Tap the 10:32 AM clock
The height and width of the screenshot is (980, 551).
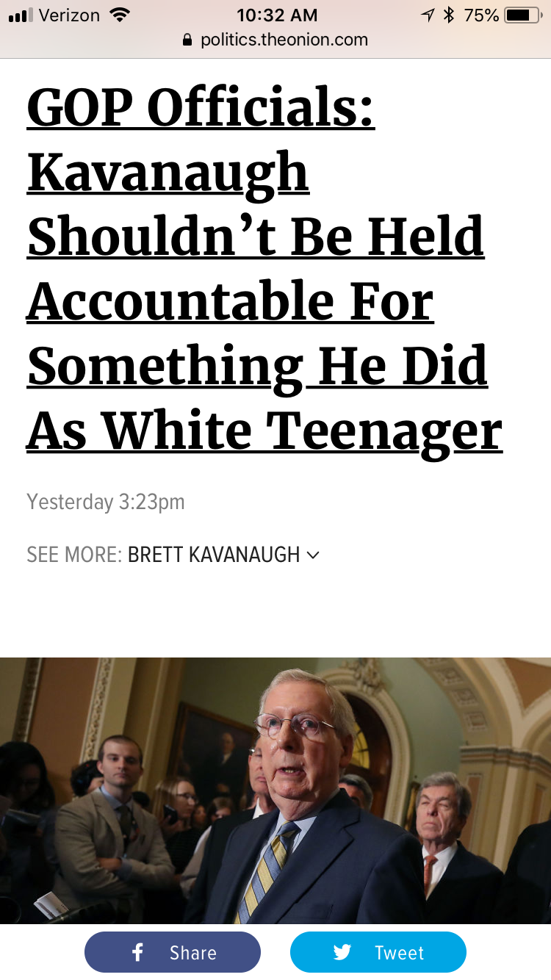[277, 15]
